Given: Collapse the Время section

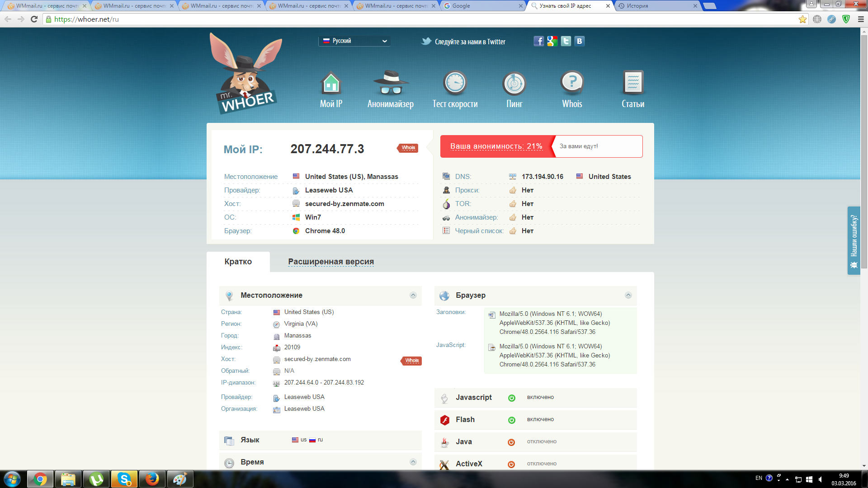Looking at the screenshot, I should 413,462.
